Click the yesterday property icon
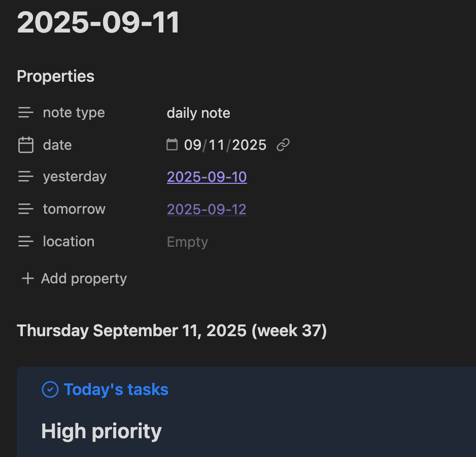 coord(26,177)
